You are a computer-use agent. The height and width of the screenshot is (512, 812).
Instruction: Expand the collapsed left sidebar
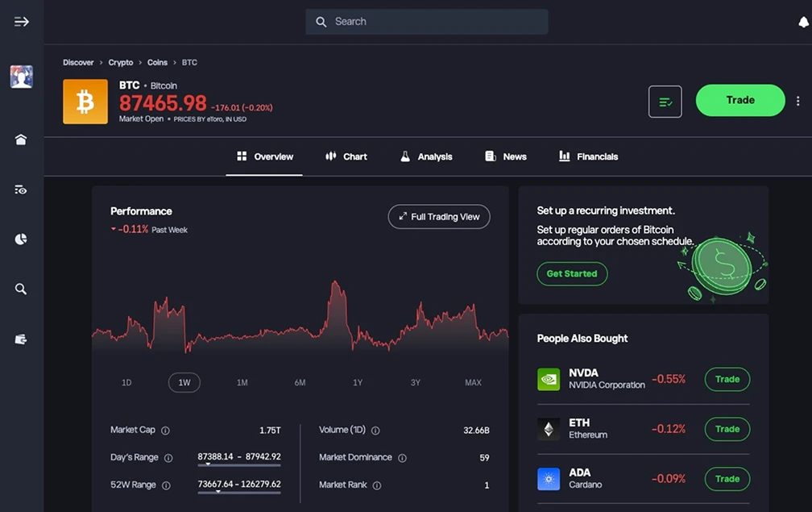point(20,22)
